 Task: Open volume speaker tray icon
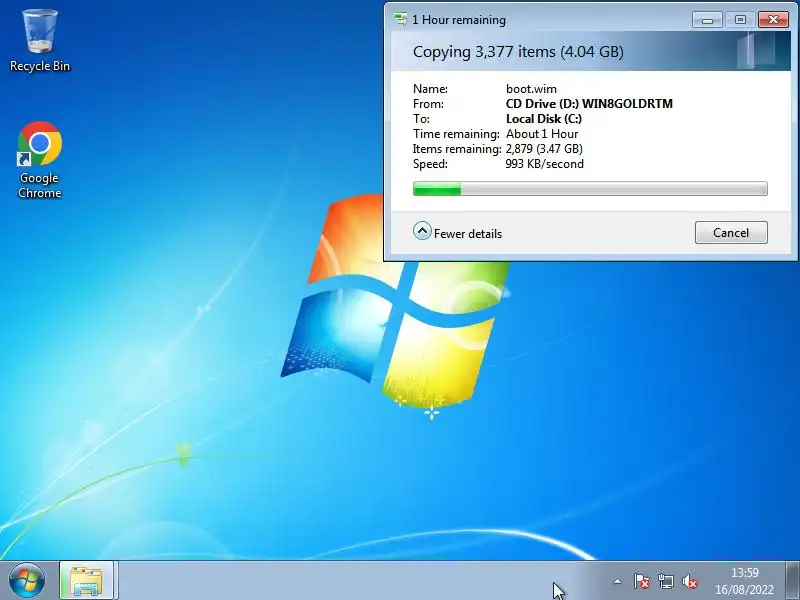point(690,581)
